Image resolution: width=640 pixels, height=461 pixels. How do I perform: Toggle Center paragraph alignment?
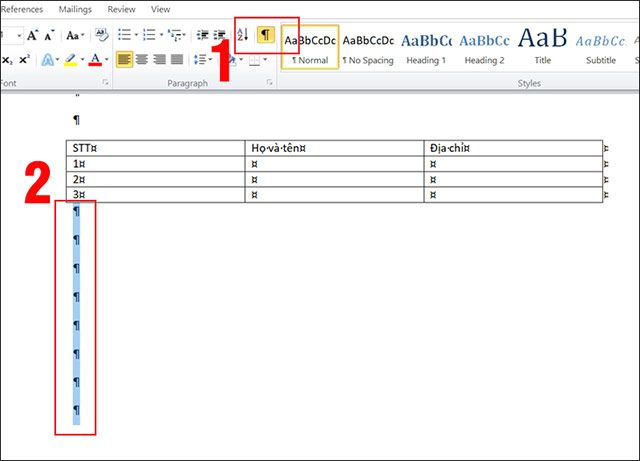142,60
